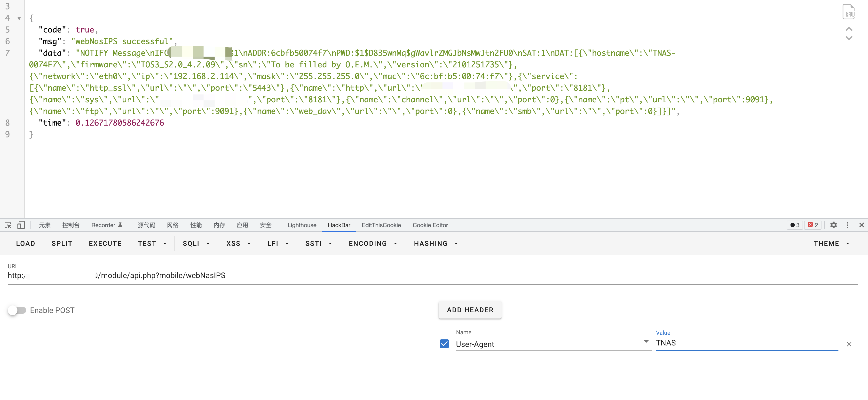Click the red error count badge
This screenshot has width=868, height=400.
[x=813, y=225]
